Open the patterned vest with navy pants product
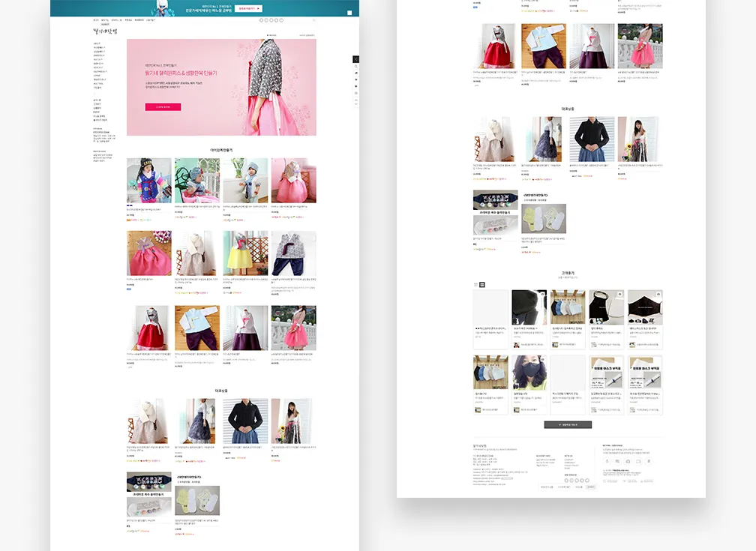 point(294,253)
